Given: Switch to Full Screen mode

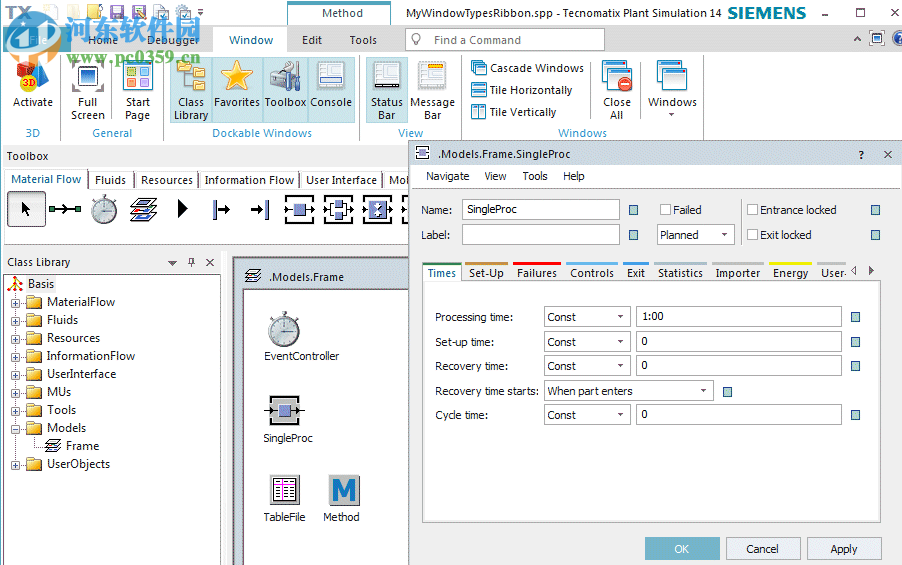Looking at the screenshot, I should tap(87, 90).
